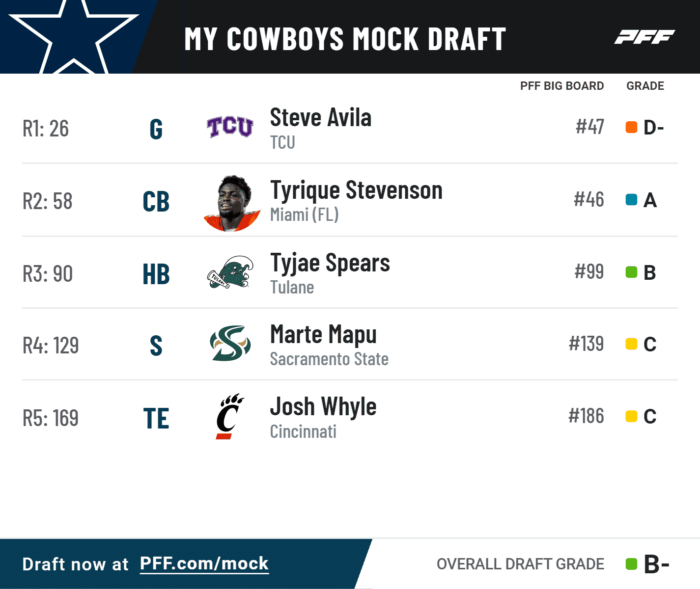Screen dimensions: 700x589
Task: Click the Grade column header
Action: [645, 86]
